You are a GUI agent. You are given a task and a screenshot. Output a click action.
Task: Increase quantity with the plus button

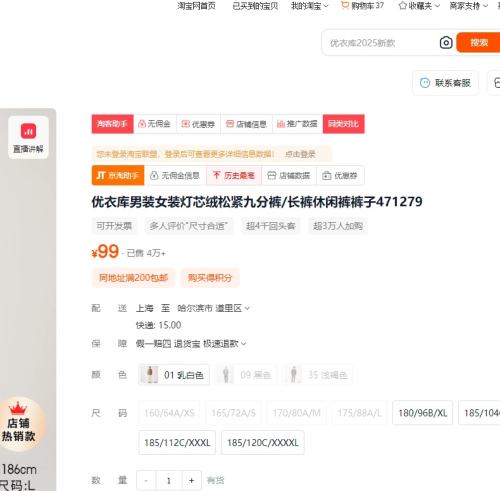point(191,480)
